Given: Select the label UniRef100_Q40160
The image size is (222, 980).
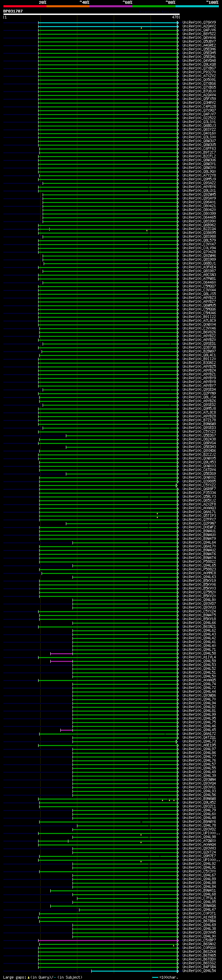Looking at the screenshot, I should (x=199, y=133).
